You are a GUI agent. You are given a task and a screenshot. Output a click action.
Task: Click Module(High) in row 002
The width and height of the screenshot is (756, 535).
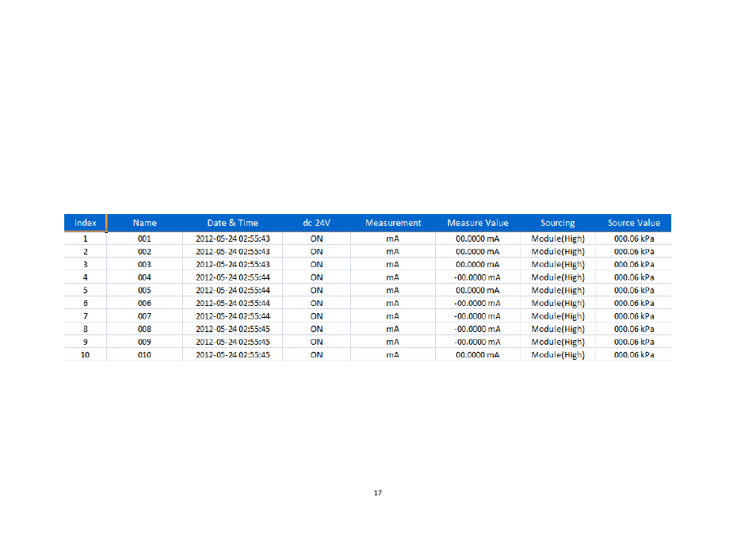[558, 252]
